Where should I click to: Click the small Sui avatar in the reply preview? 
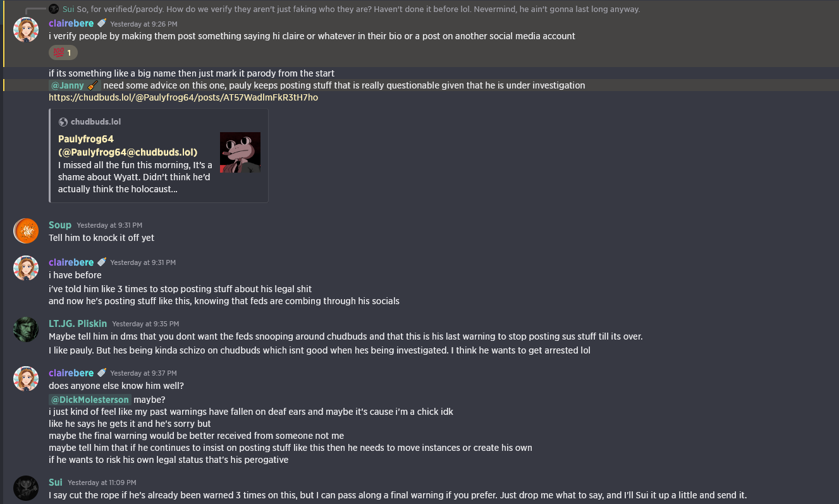(x=54, y=9)
